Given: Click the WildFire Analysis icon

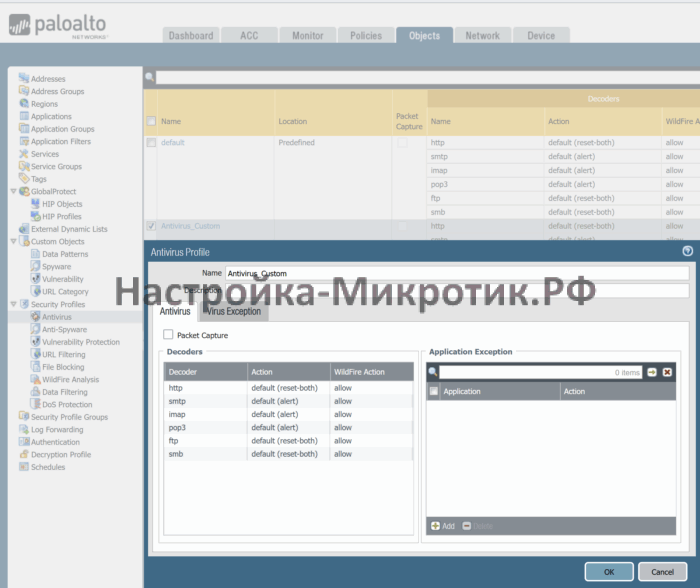Looking at the screenshot, I should pyautogui.click(x=35, y=379).
